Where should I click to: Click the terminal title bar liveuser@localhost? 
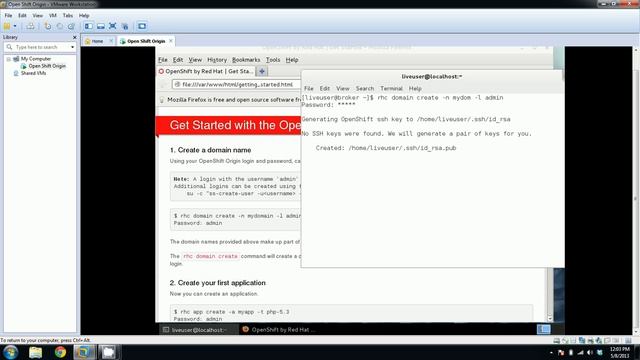431,76
